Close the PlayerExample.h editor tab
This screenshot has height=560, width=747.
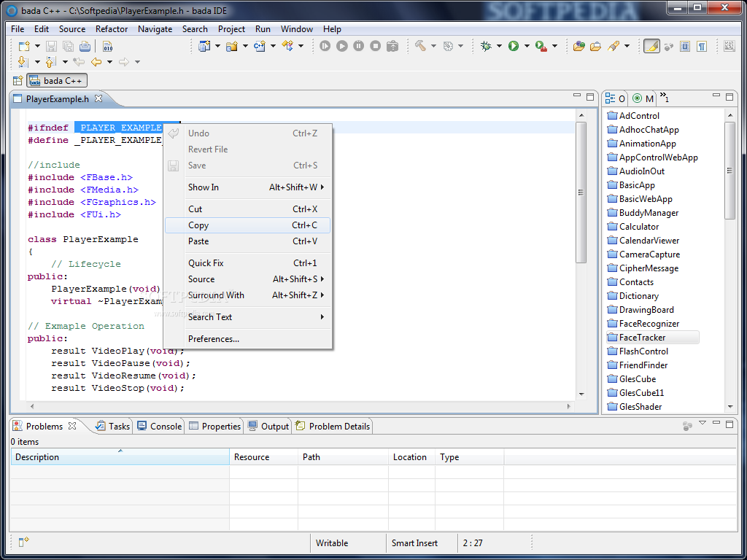click(x=98, y=98)
